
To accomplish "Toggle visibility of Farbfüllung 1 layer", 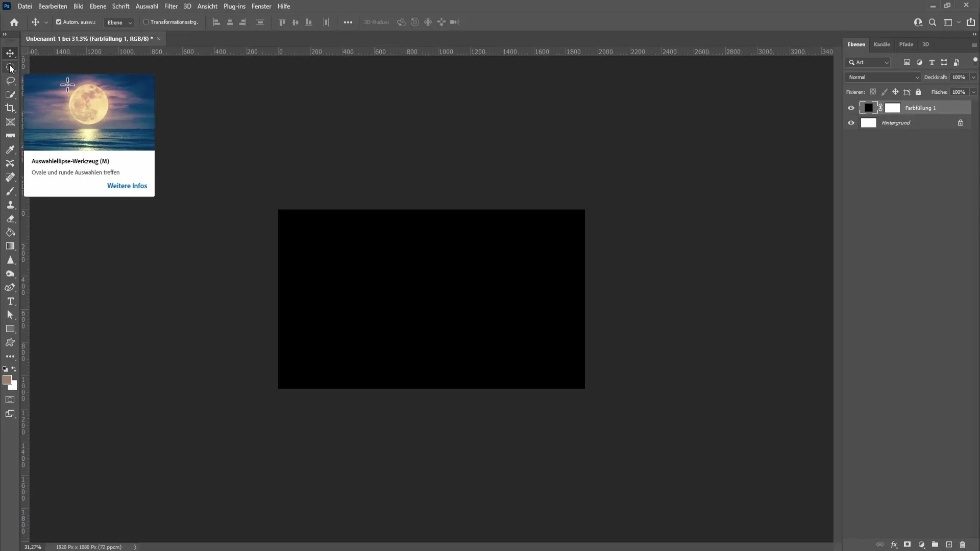I will click(x=851, y=107).
